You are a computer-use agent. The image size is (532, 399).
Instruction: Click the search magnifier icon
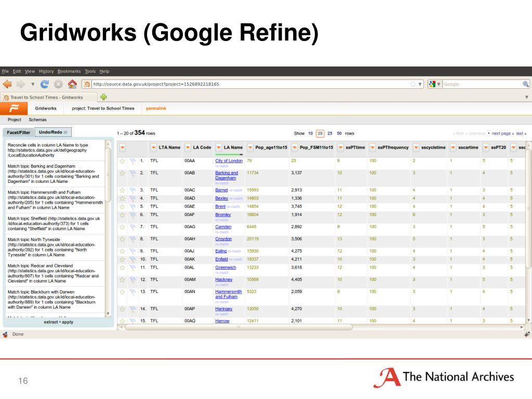[526, 84]
